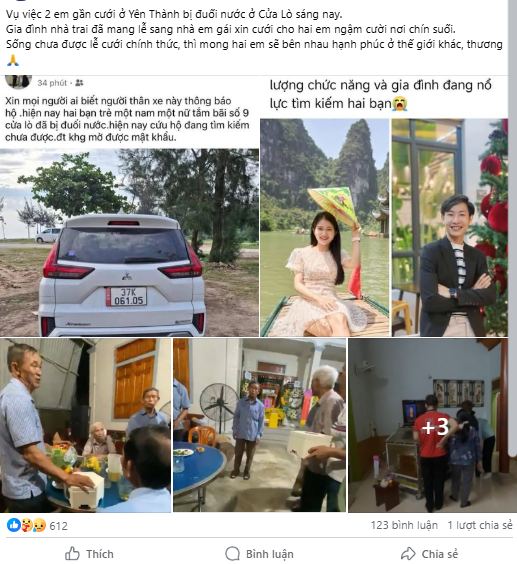
Task: Expand the +3 more photos thumbnail
Action: coord(428,425)
